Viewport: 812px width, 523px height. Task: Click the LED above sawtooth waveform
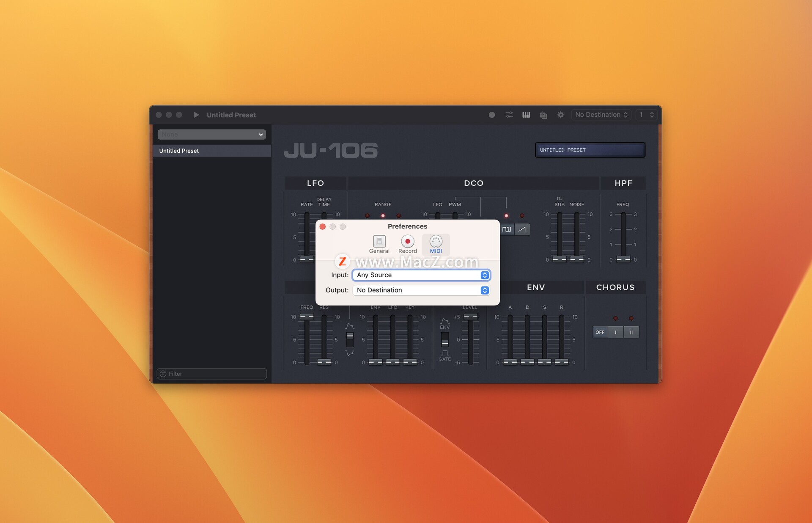[522, 216]
